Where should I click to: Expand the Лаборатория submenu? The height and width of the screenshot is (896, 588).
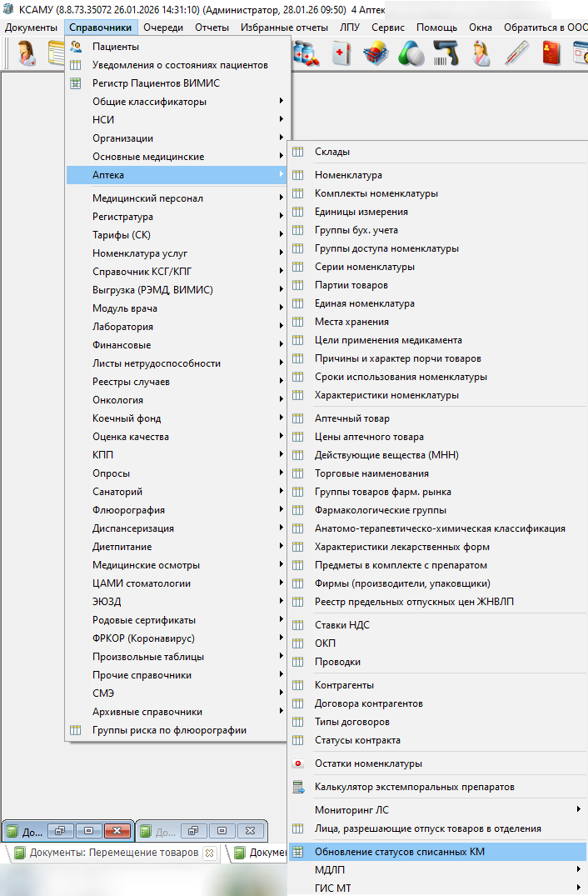[122, 327]
